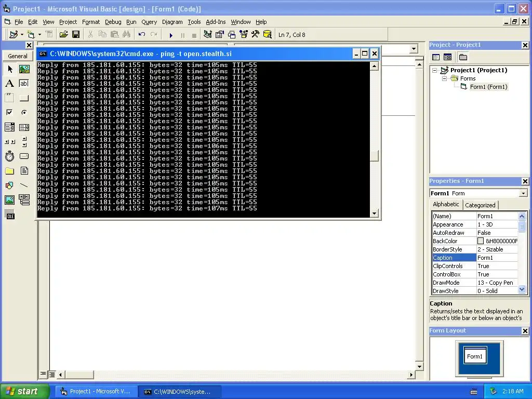
Task: Open Data View Window toolbar icon
Action: pyautogui.click(x=268, y=34)
